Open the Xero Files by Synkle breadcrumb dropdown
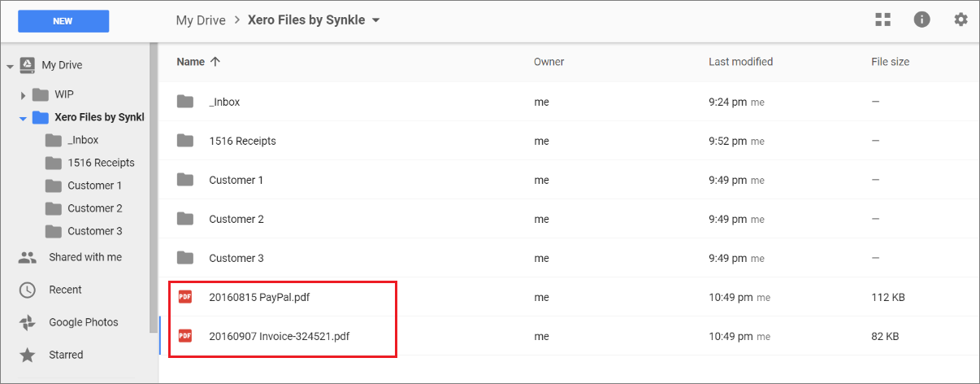The image size is (980, 384). tap(375, 20)
